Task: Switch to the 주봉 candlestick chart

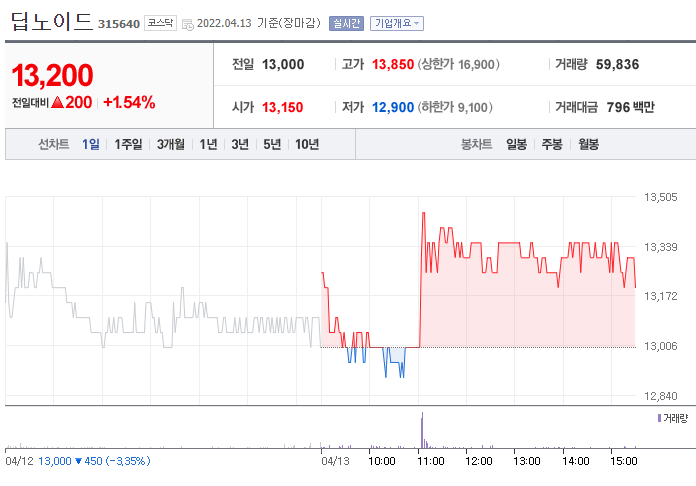Action: pos(552,144)
